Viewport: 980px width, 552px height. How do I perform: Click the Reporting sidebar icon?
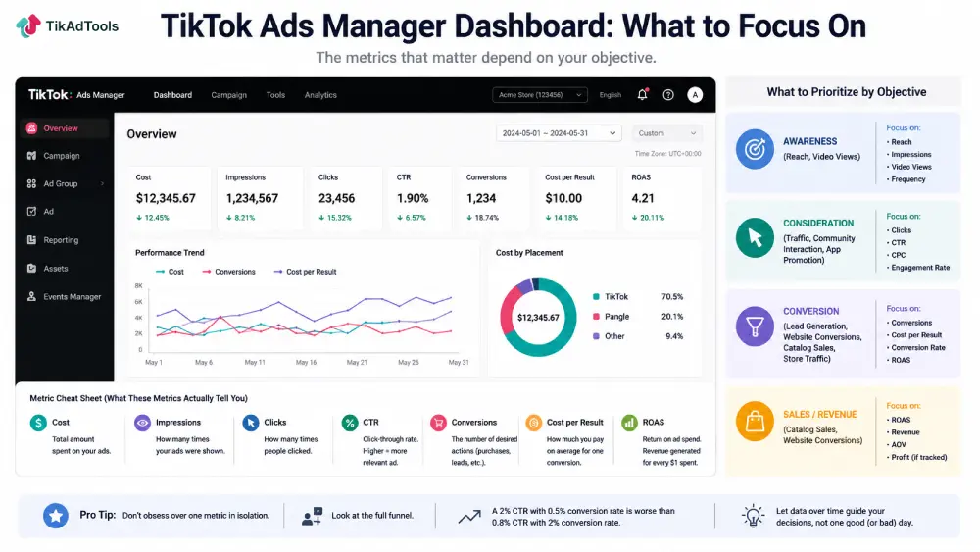click(x=32, y=240)
